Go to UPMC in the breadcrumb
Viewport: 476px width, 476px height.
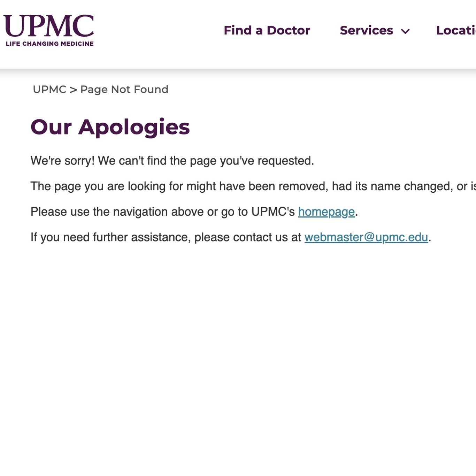pos(49,90)
